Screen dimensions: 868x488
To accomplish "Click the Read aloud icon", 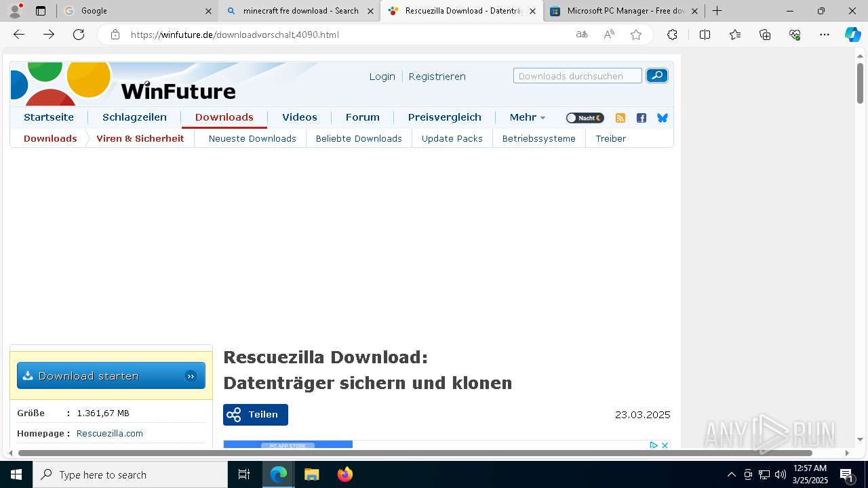I will 609,35.
